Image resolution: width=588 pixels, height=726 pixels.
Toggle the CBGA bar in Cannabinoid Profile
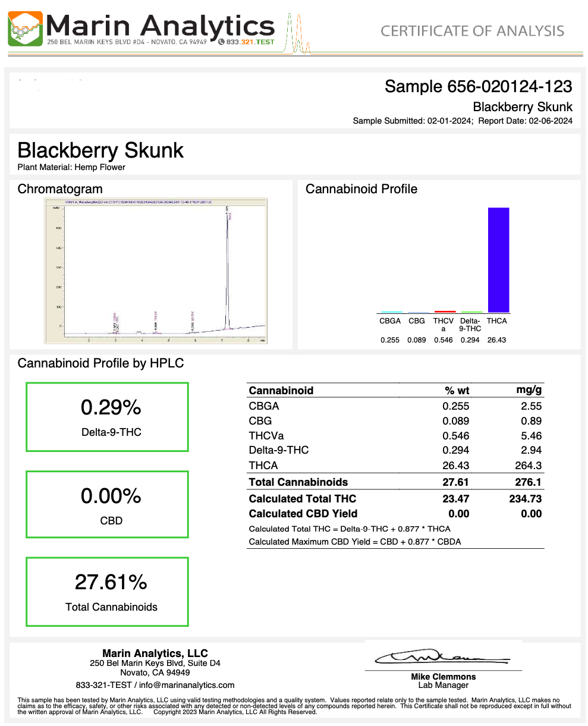(391, 312)
